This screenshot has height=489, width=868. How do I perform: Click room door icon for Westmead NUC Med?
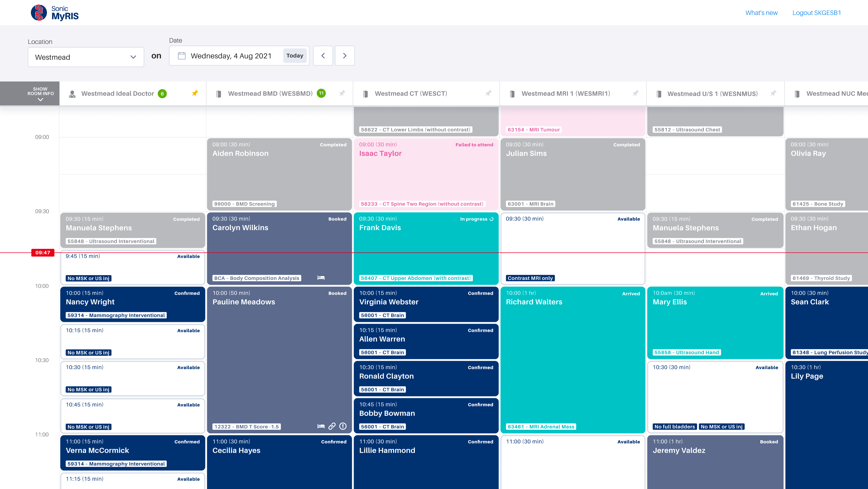(797, 94)
